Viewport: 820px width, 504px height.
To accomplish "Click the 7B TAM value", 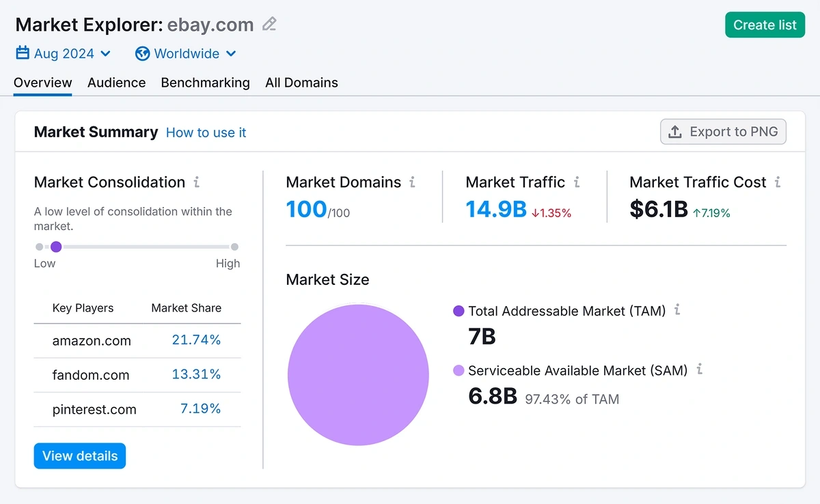I will [482, 337].
